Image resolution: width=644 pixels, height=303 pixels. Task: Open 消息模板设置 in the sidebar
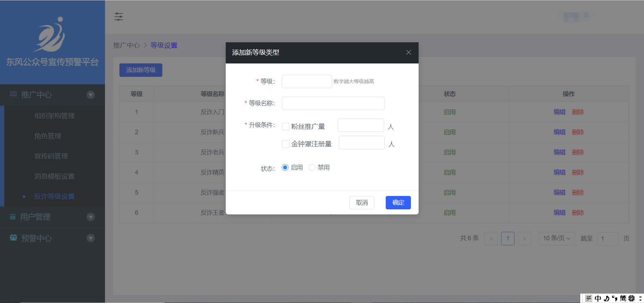[54, 176]
